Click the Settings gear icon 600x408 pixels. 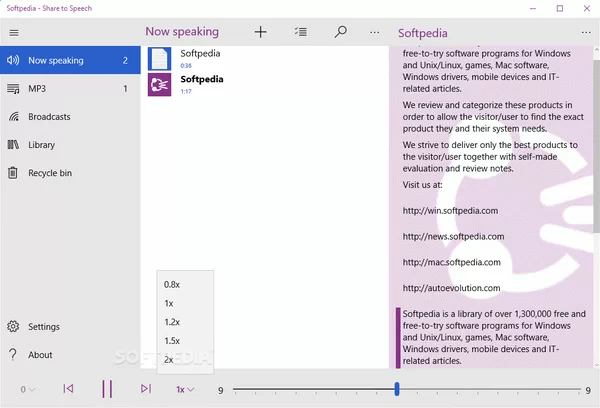(x=13, y=326)
